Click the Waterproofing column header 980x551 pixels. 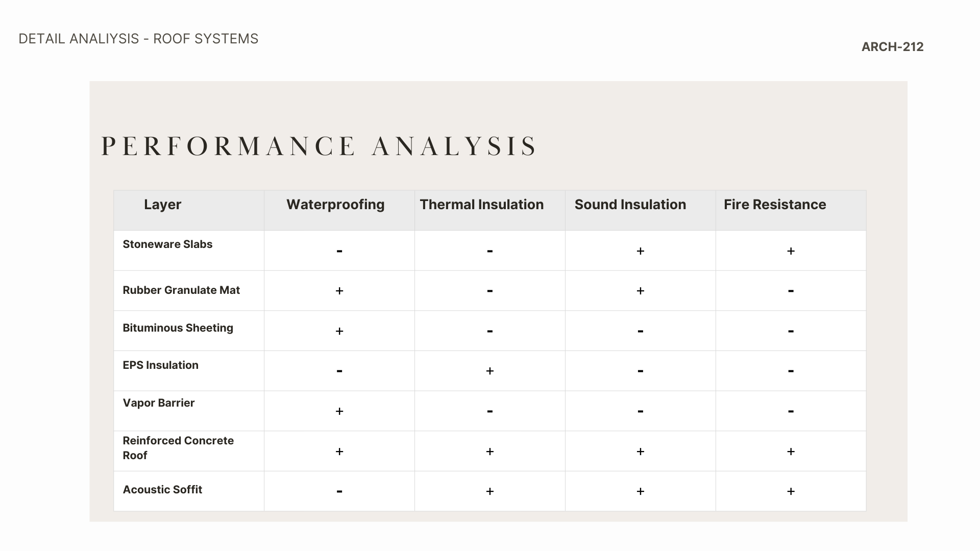(335, 205)
